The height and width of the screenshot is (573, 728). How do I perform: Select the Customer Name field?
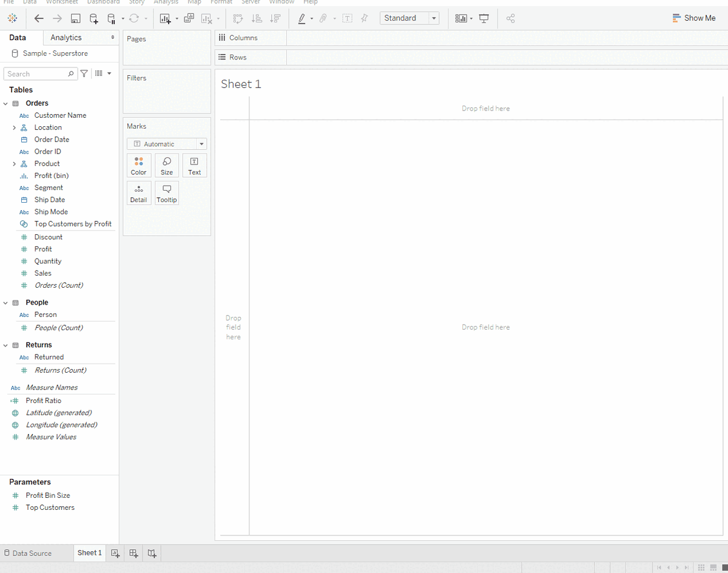(60, 115)
